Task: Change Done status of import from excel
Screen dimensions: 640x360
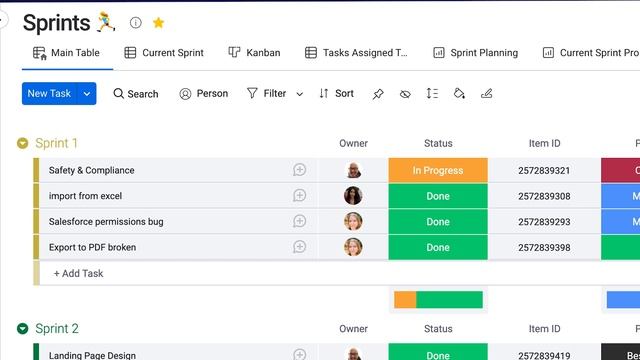Action: tap(438, 196)
